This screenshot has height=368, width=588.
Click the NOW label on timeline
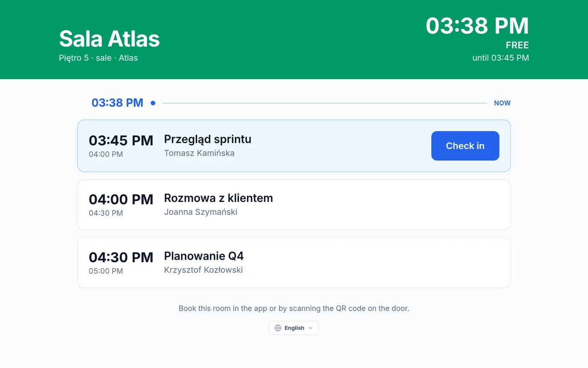tap(502, 103)
